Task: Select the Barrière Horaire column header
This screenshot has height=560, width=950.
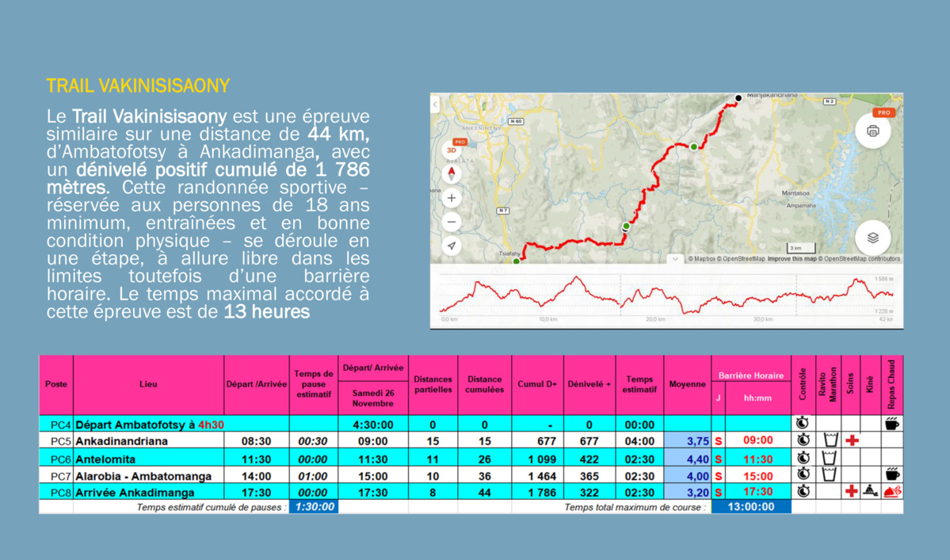Action: pos(750,375)
